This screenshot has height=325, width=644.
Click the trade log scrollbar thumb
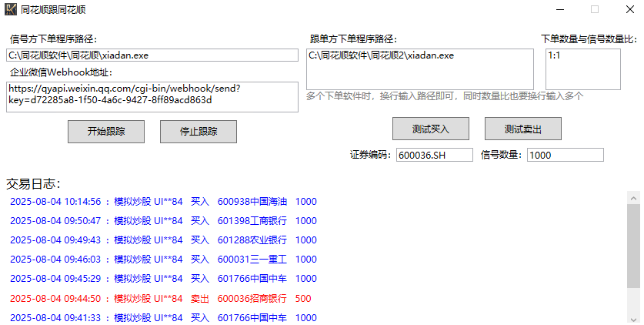tap(633, 246)
